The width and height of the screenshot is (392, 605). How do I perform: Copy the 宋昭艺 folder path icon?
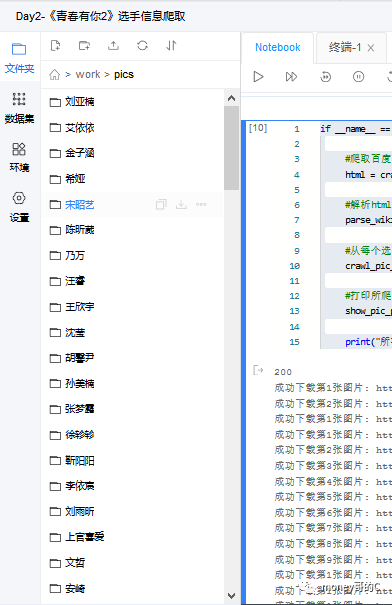(161, 204)
